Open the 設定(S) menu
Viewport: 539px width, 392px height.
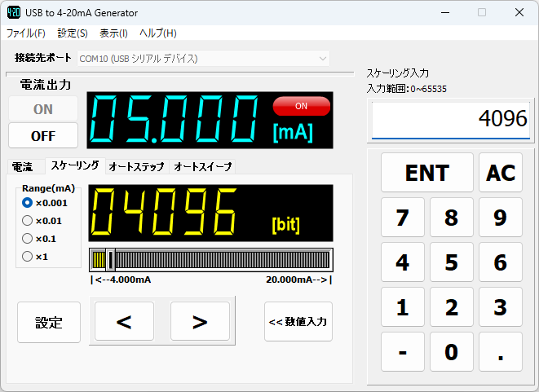[73, 33]
